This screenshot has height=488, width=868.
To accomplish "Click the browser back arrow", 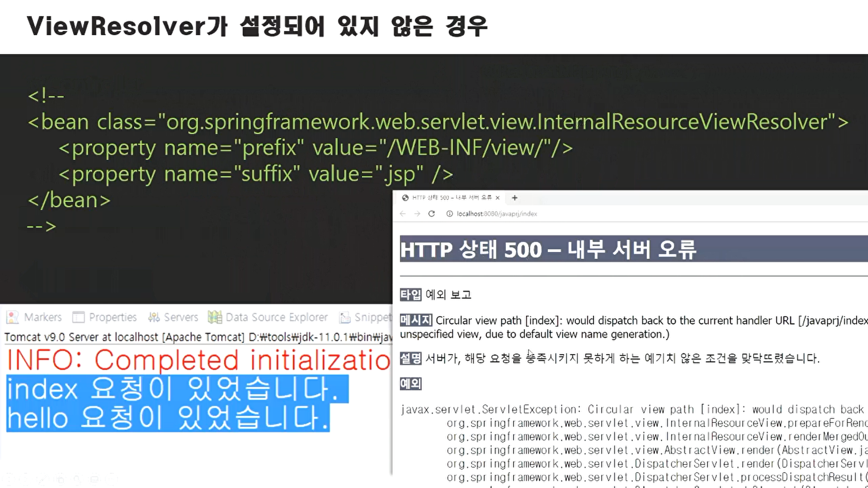I will (403, 214).
